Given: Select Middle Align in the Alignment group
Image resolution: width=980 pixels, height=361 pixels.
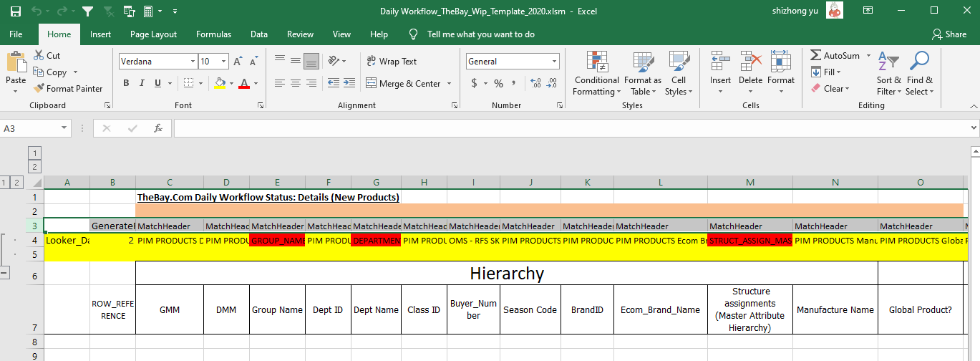Looking at the screenshot, I should pyautogui.click(x=296, y=62).
